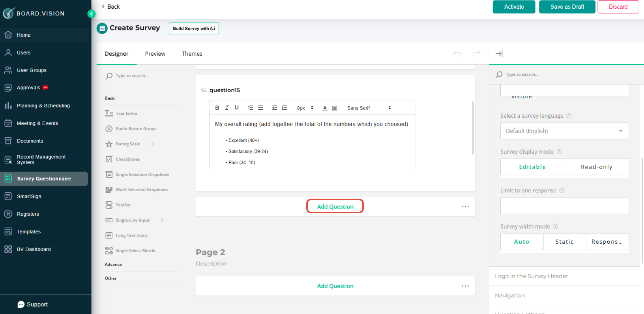Insert bullet list in editor
The height and width of the screenshot is (314, 644).
coord(260,108)
